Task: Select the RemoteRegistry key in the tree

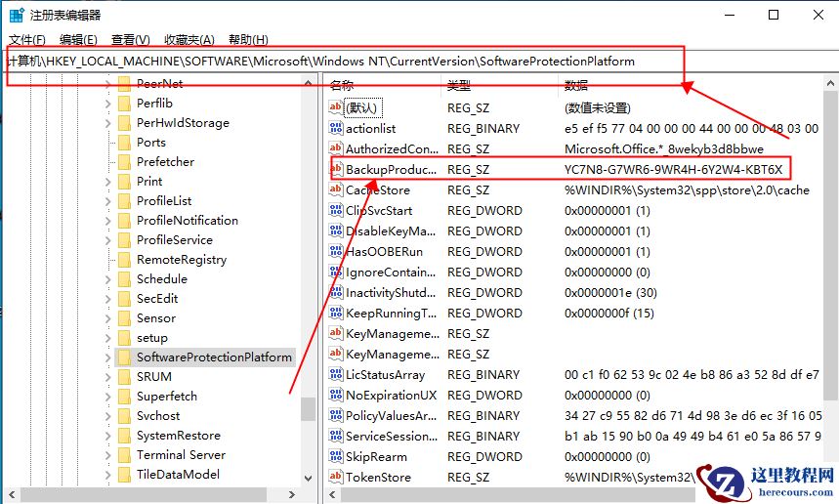Action: [182, 260]
